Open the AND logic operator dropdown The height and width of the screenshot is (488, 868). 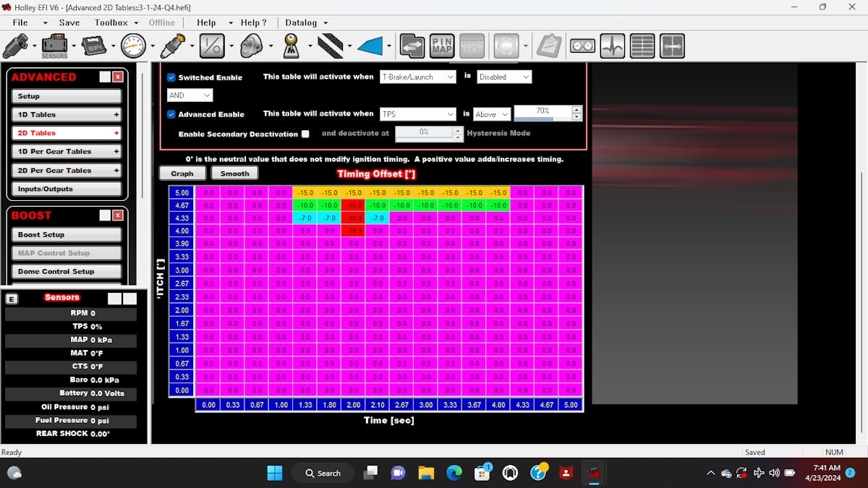coord(190,95)
